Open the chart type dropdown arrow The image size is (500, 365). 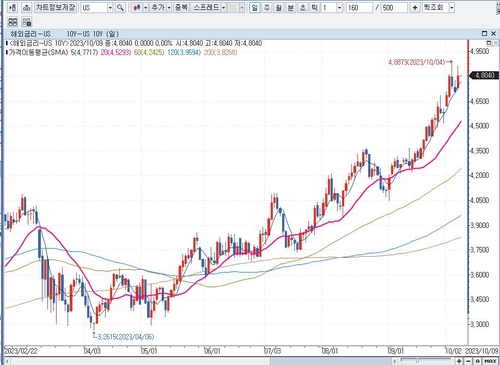[x=145, y=7]
